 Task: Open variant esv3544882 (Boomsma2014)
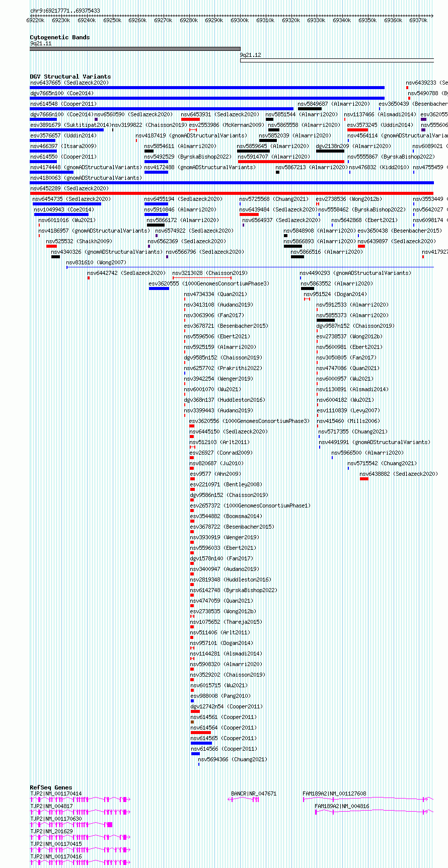226,516
